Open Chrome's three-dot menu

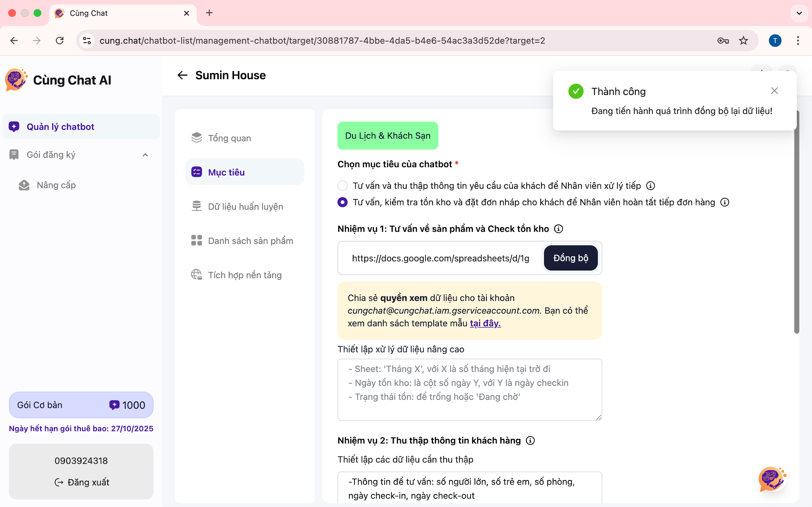(798, 41)
